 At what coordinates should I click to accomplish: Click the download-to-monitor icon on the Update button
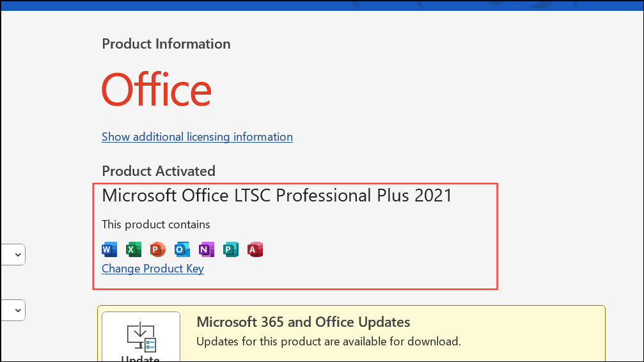(141, 336)
